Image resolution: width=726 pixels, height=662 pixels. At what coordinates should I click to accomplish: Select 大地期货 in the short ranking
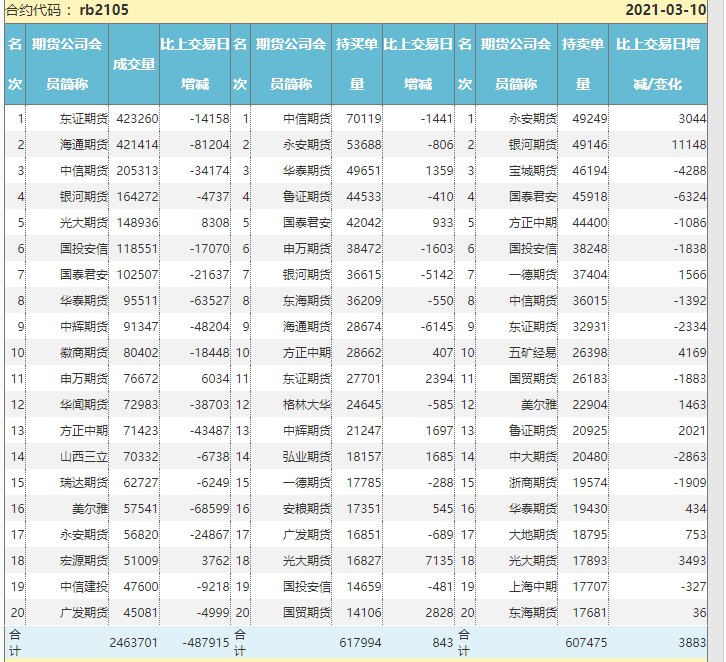point(532,535)
